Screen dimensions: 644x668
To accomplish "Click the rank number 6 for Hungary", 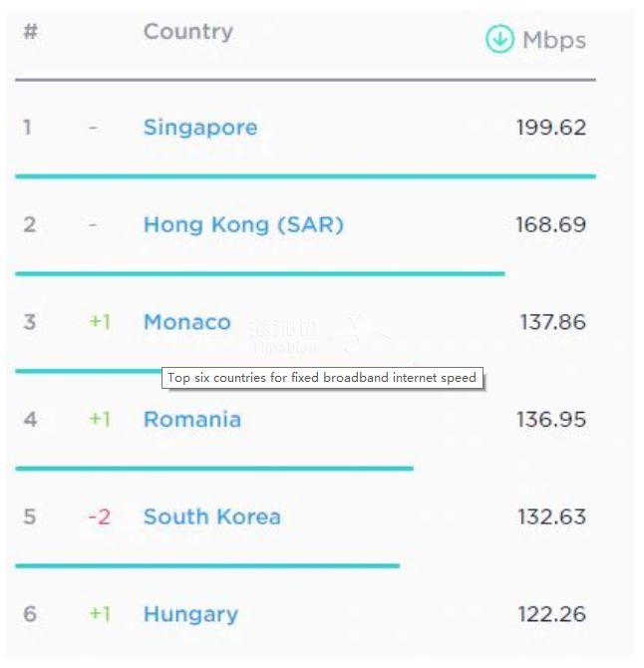I will (x=30, y=614).
